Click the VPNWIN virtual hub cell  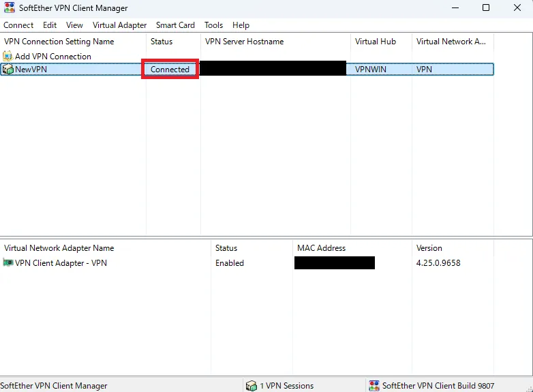[371, 70]
